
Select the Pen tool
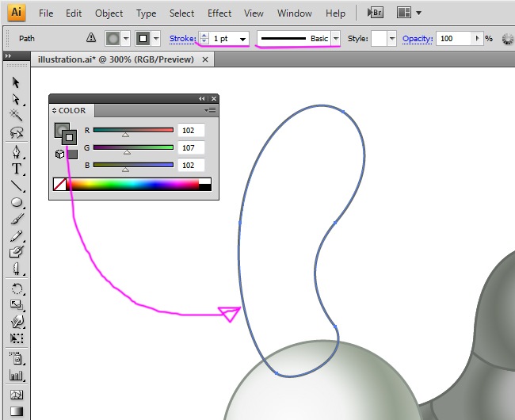coord(17,151)
